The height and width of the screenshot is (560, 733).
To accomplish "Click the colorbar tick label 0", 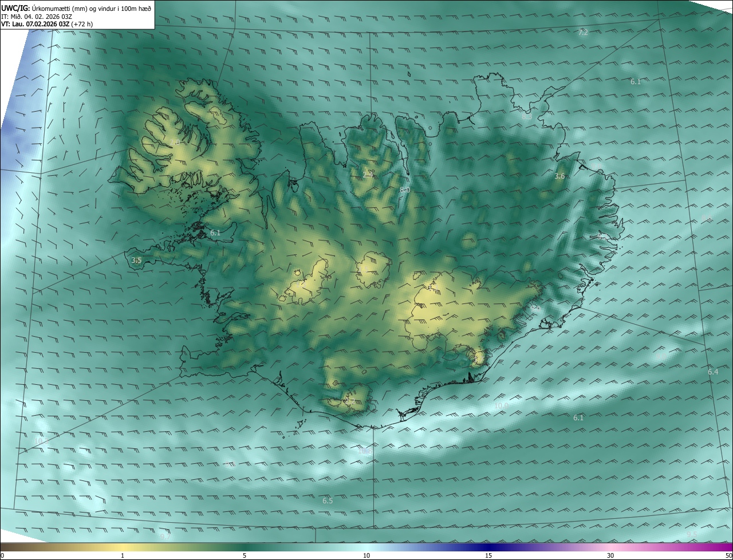I will 2,556.
